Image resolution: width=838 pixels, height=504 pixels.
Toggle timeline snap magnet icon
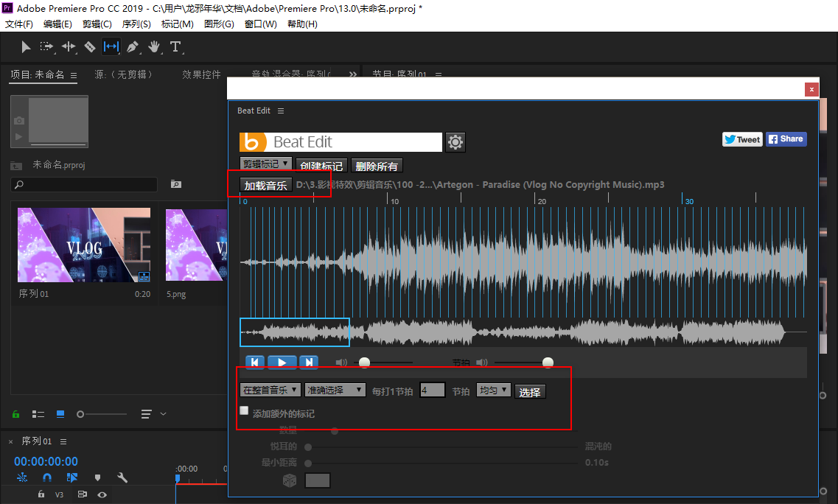click(x=47, y=477)
